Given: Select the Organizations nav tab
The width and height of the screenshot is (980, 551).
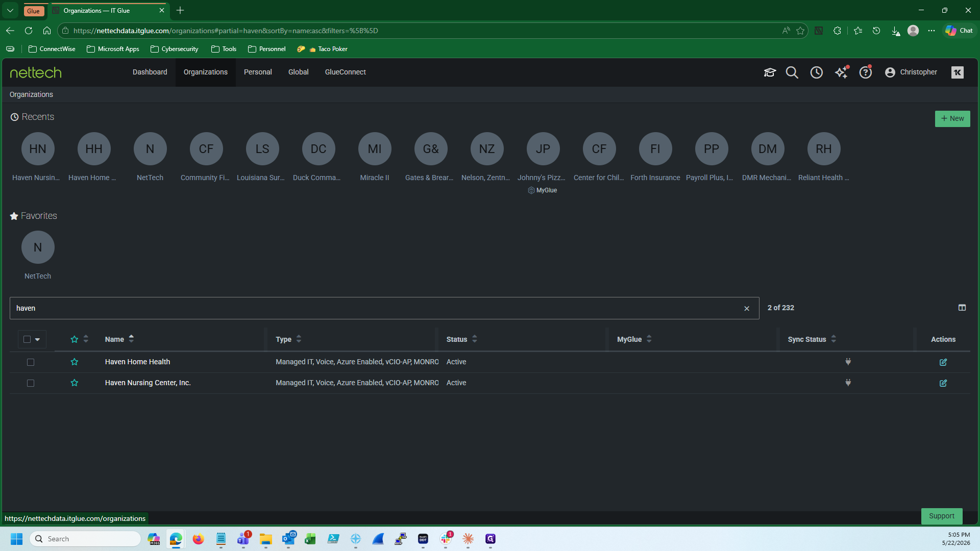Looking at the screenshot, I should (x=206, y=72).
